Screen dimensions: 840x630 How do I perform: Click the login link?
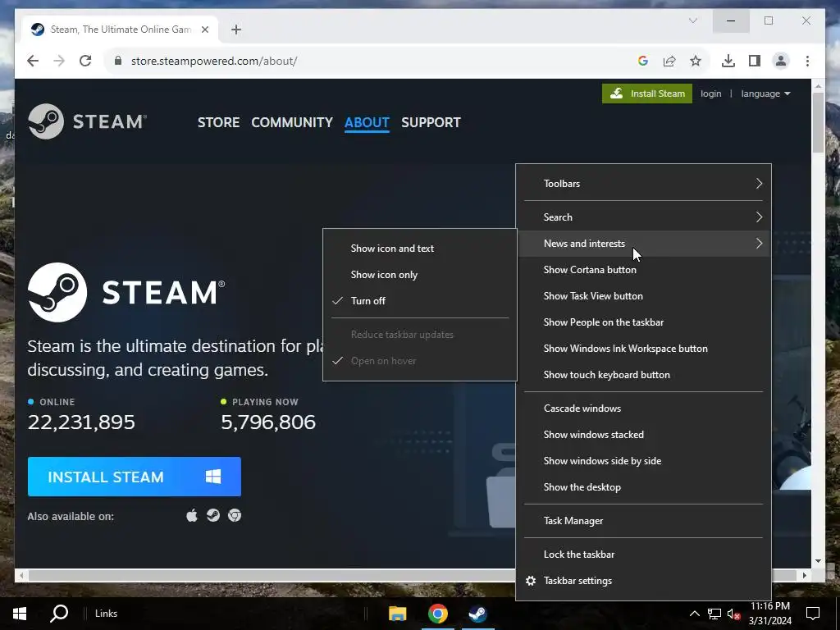pos(711,94)
